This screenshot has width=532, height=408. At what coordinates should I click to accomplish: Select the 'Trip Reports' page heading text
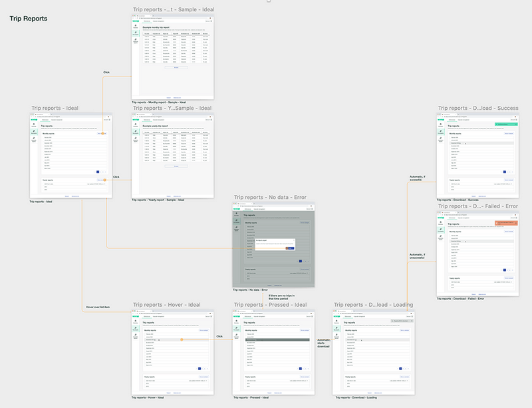point(29,19)
